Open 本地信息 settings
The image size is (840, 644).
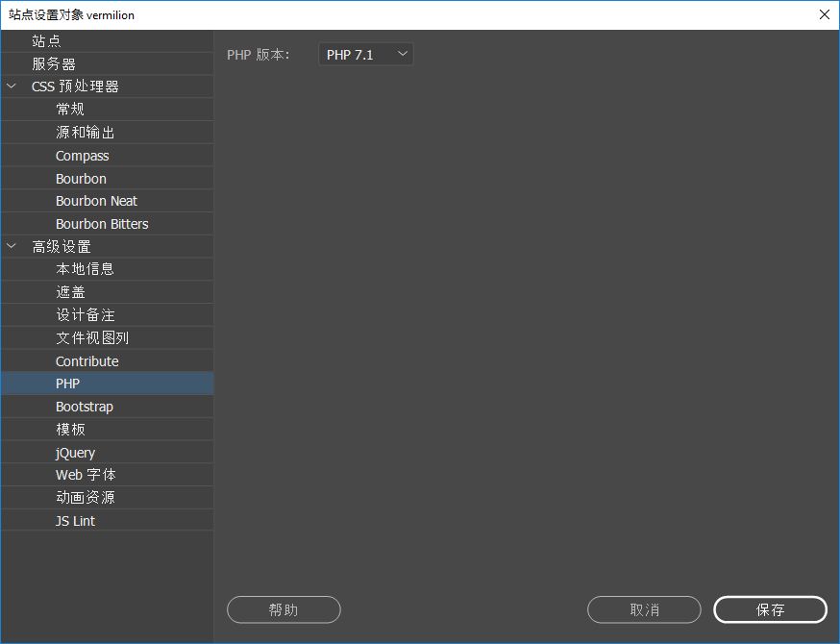point(107,269)
